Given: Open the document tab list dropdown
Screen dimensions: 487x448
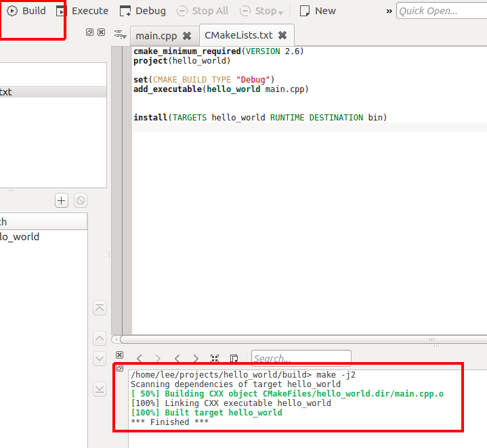Looking at the screenshot, I should [x=120, y=34].
